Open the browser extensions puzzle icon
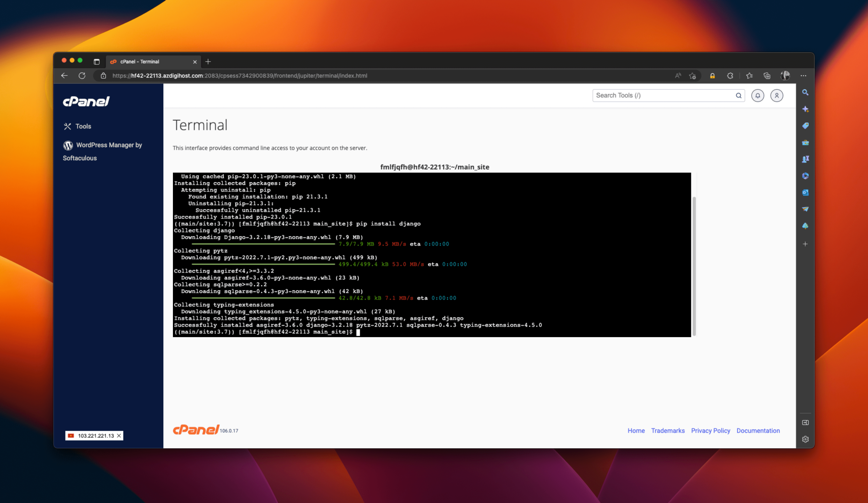The image size is (868, 503). [730, 76]
